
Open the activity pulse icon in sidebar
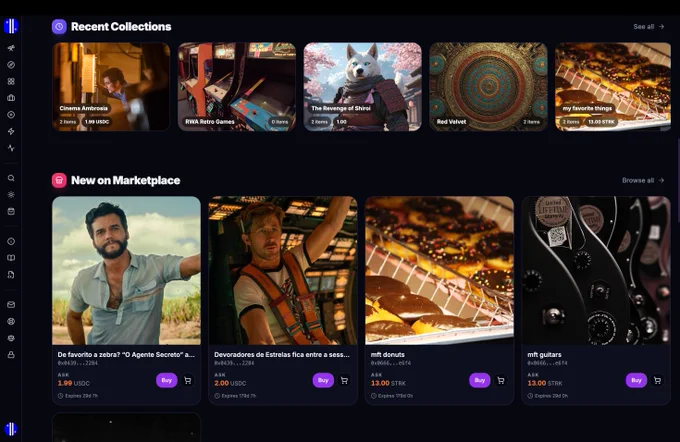coord(11,148)
